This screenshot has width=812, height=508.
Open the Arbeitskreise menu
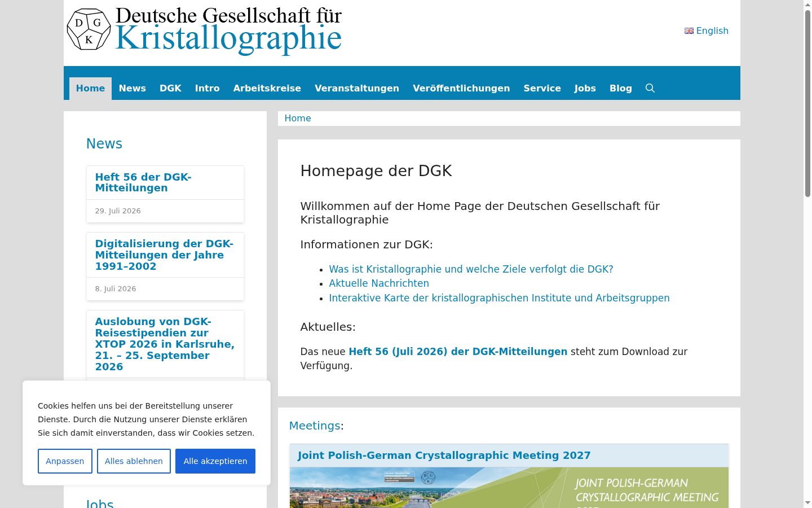click(x=267, y=89)
